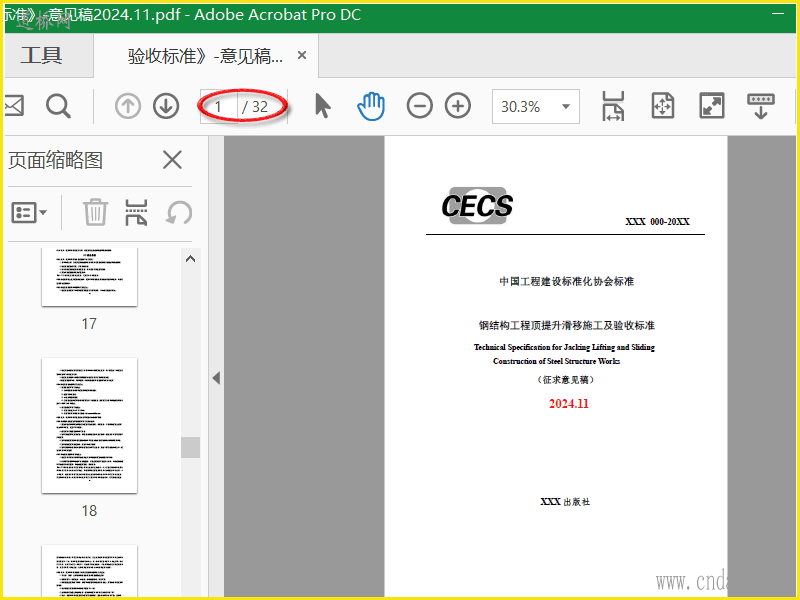800x600 pixels.
Task: Click the read mode toolbar icon
Action: point(761,106)
